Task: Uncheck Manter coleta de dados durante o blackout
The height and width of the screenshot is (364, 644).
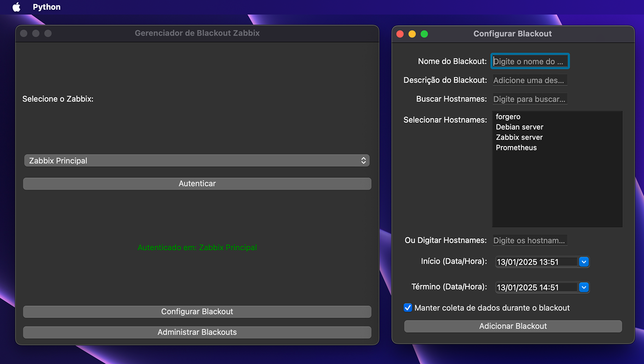Action: (408, 307)
